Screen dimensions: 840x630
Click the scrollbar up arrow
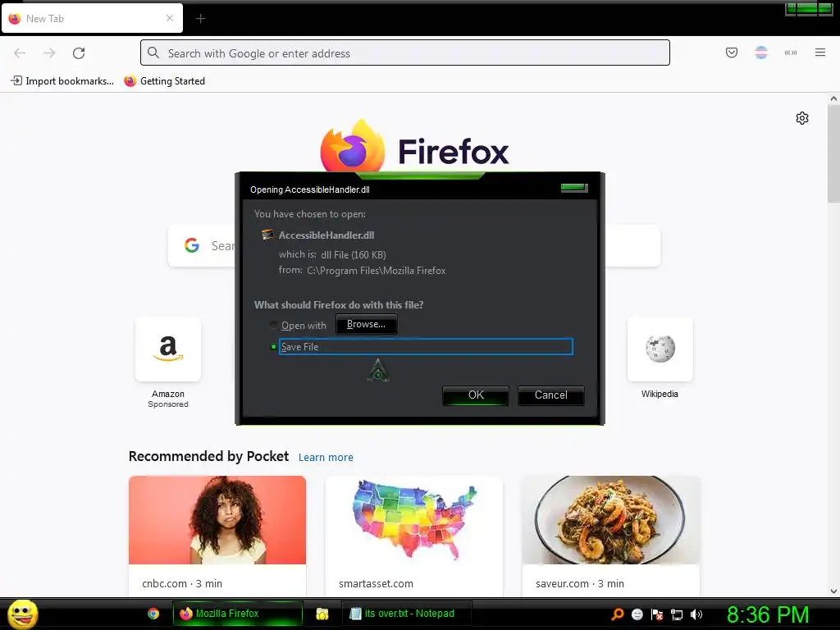[x=833, y=99]
